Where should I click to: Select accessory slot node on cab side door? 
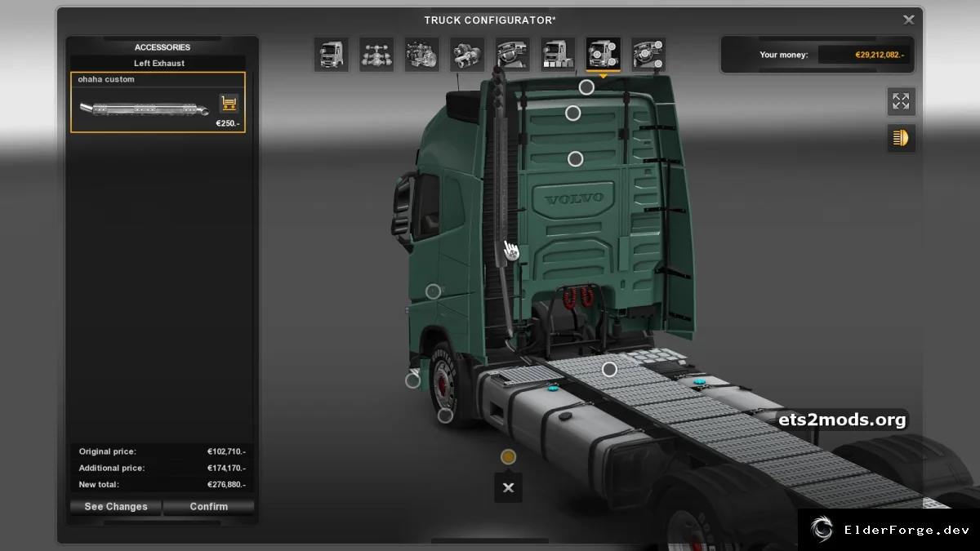(x=434, y=291)
